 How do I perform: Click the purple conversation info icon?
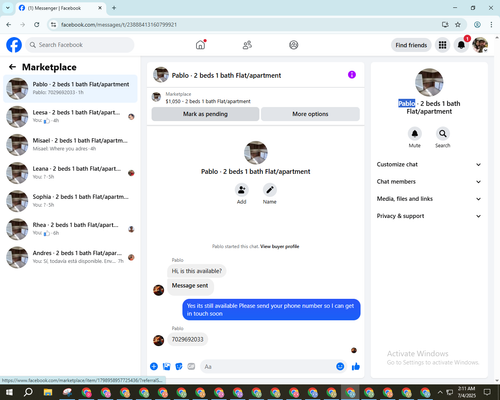point(352,75)
